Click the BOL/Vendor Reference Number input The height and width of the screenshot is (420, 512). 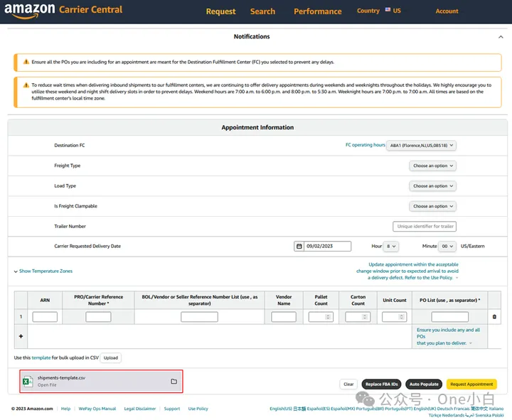click(x=199, y=317)
